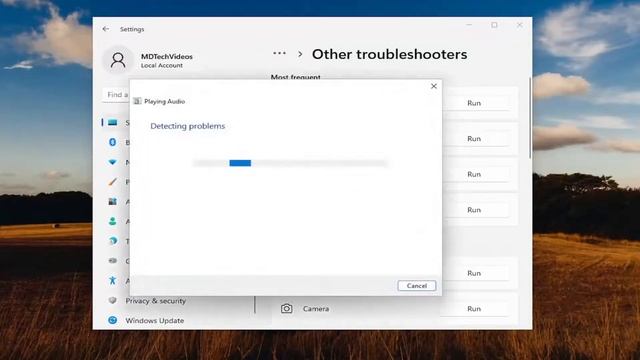Open Privacy & security settings
The width and height of the screenshot is (640, 360).
tap(156, 301)
